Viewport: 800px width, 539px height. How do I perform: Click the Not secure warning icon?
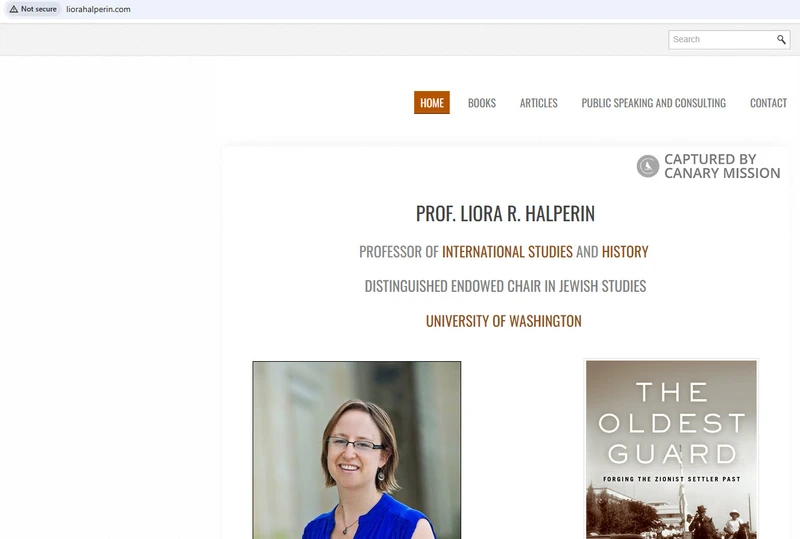click(x=14, y=9)
